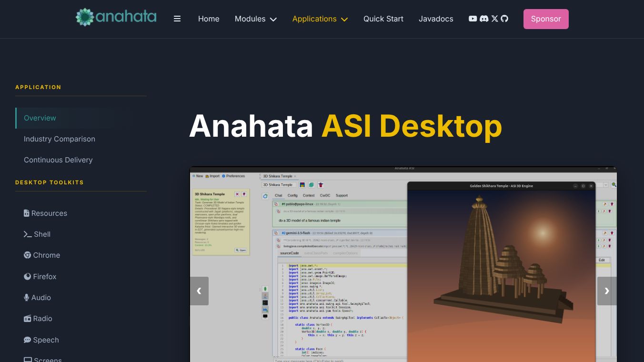Show the next carousel slide

tap(607, 291)
